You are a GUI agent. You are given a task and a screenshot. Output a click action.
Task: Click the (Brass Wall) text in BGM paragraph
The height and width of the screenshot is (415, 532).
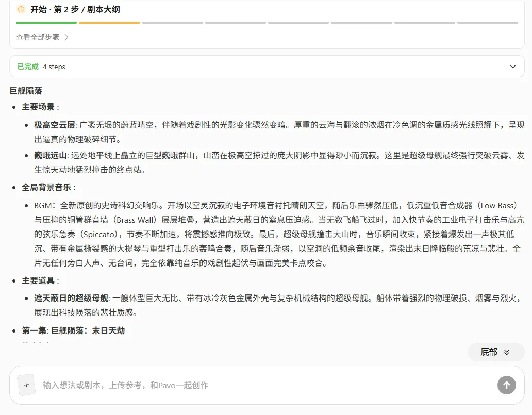[x=135, y=220]
